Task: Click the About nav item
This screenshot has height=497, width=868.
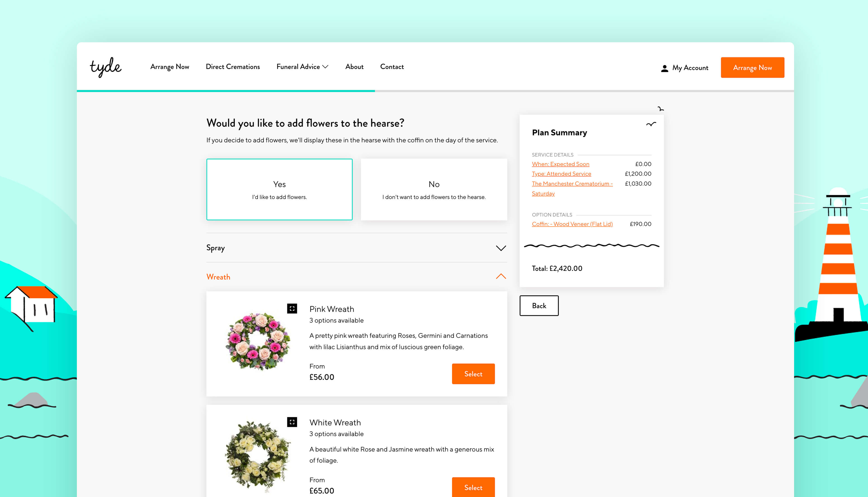Action: [x=354, y=67]
